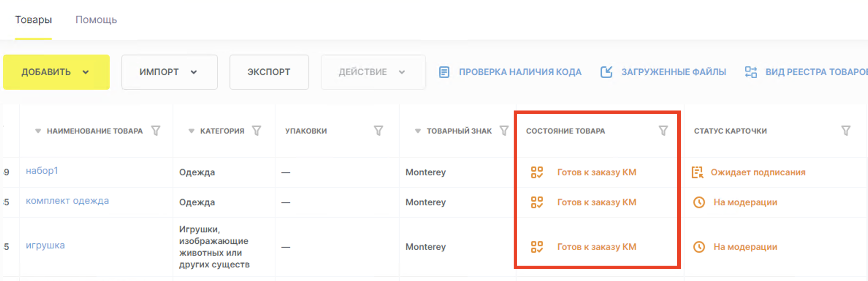868x281 pixels.
Task: Open the Помощь tab
Action: tap(96, 20)
